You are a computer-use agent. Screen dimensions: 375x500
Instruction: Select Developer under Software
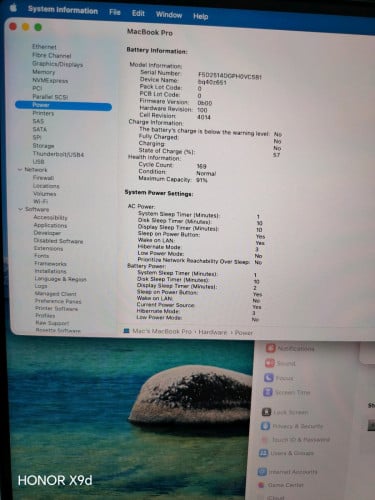47,233
